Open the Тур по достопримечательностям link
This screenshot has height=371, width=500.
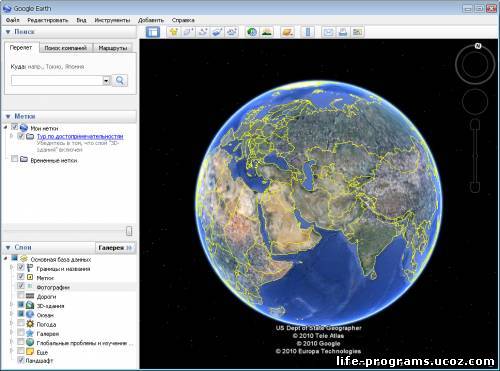coord(80,136)
